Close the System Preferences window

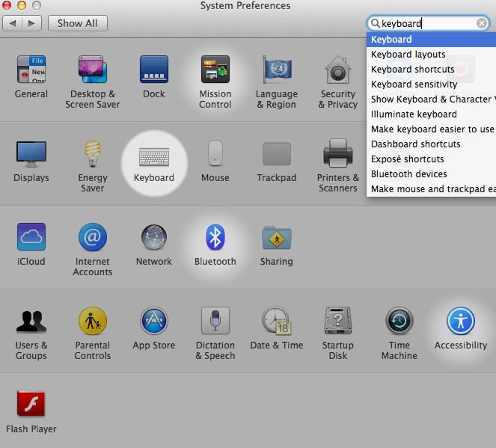click(6, 5)
